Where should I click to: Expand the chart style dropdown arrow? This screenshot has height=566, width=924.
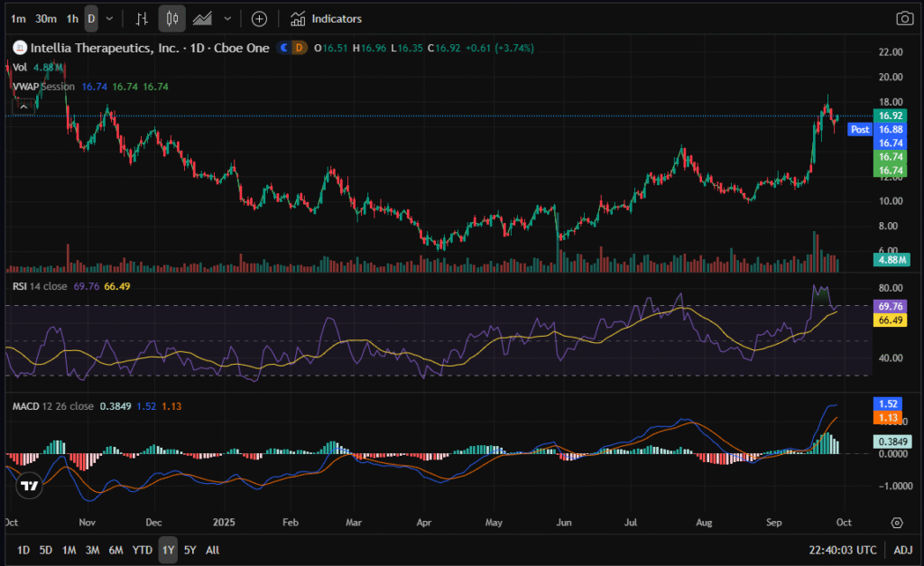pos(227,18)
